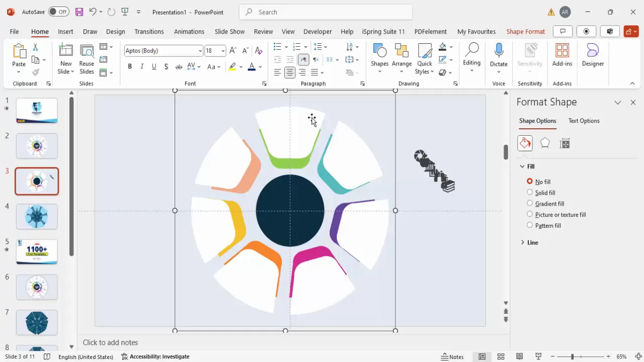
Task: Clear all formatting icon
Action: [x=259, y=51]
